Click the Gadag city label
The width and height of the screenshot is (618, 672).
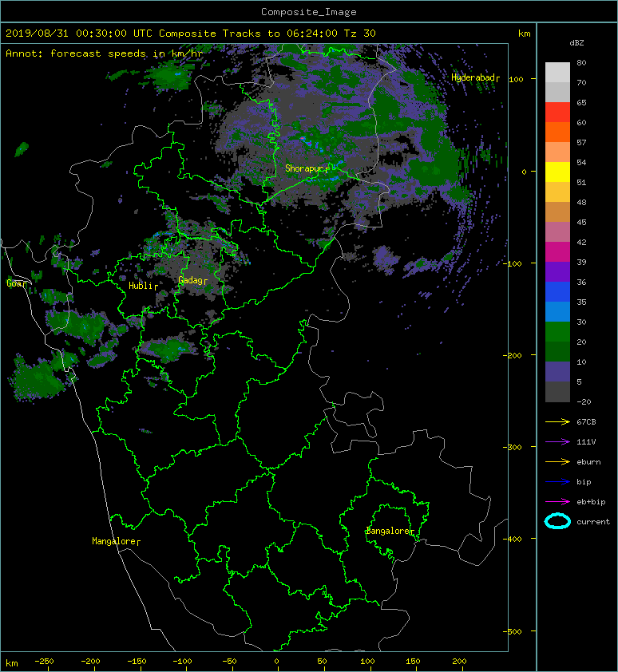tap(190, 280)
